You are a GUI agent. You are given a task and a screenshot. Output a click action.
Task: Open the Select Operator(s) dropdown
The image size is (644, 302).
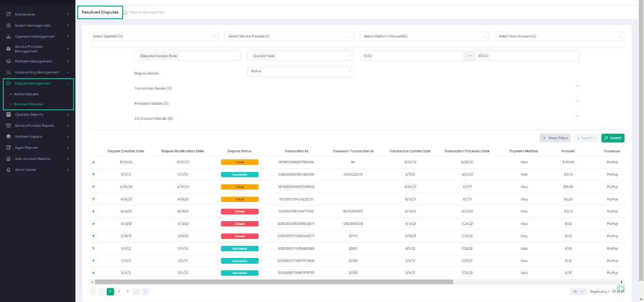coord(154,36)
